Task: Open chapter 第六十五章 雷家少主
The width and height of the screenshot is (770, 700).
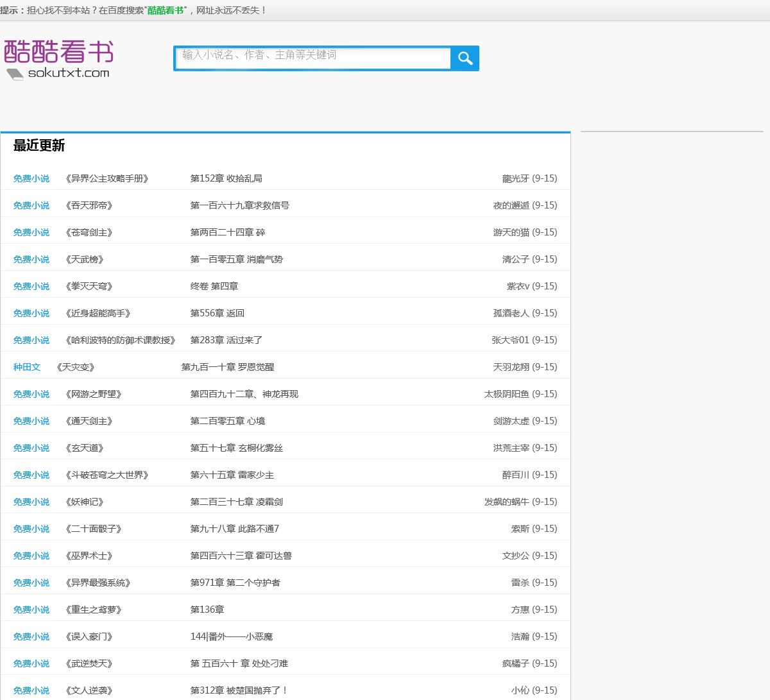Action: 232,475
